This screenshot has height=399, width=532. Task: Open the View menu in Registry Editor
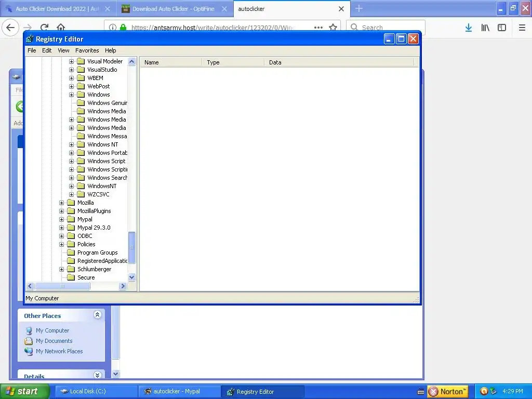(63, 50)
